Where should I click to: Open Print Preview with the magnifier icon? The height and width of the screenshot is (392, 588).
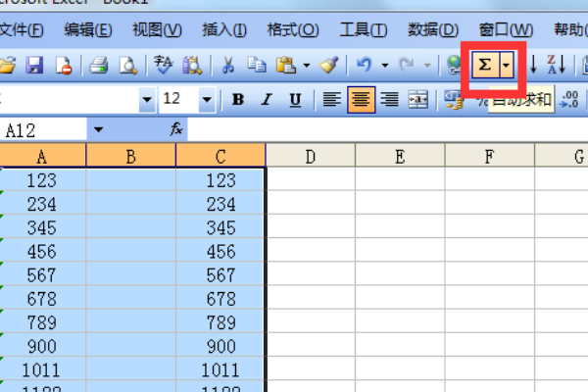point(127,66)
